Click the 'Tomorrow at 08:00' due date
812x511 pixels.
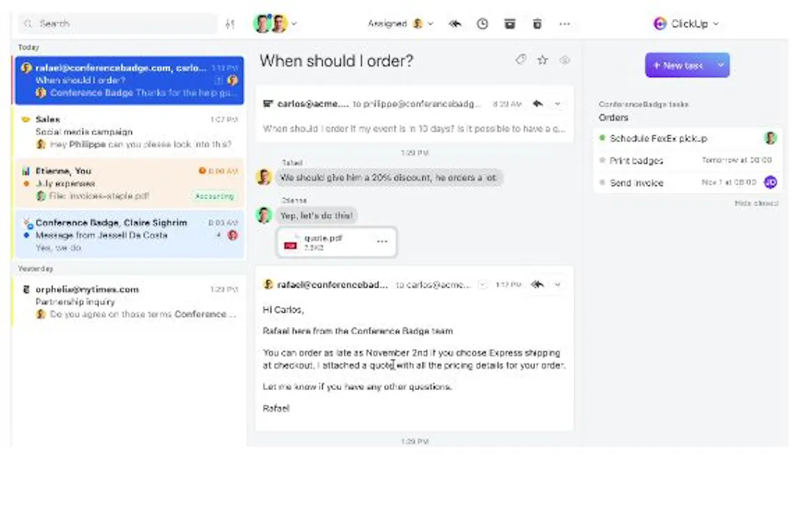tap(737, 160)
